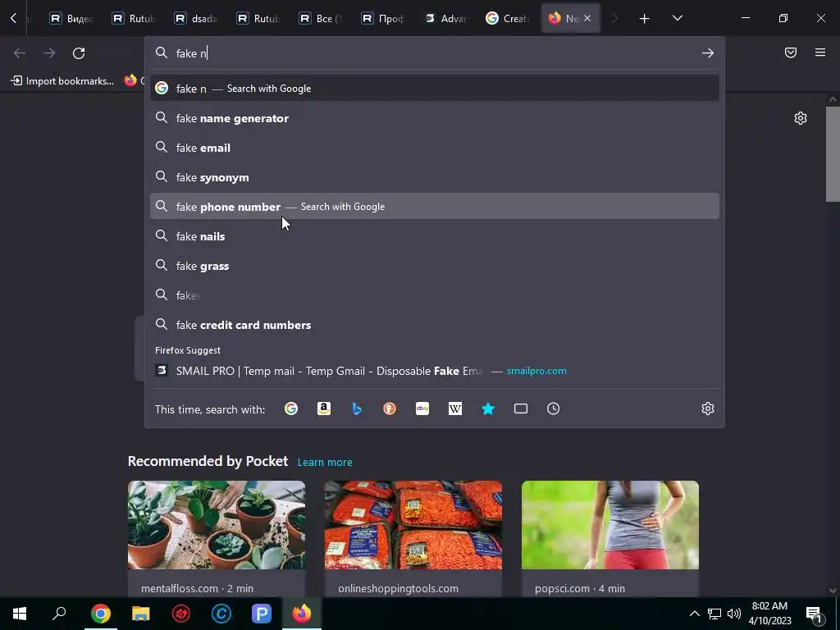Choose suggestion fake synonym
The width and height of the screenshot is (840, 630).
(435, 177)
